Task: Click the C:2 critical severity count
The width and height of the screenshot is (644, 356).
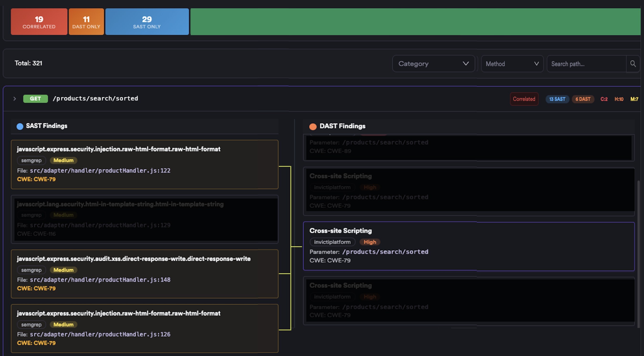Action: point(604,99)
